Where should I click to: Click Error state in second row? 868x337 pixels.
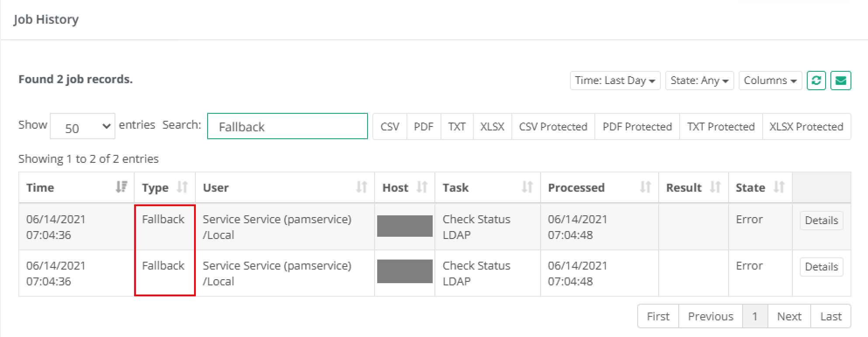coord(749,266)
